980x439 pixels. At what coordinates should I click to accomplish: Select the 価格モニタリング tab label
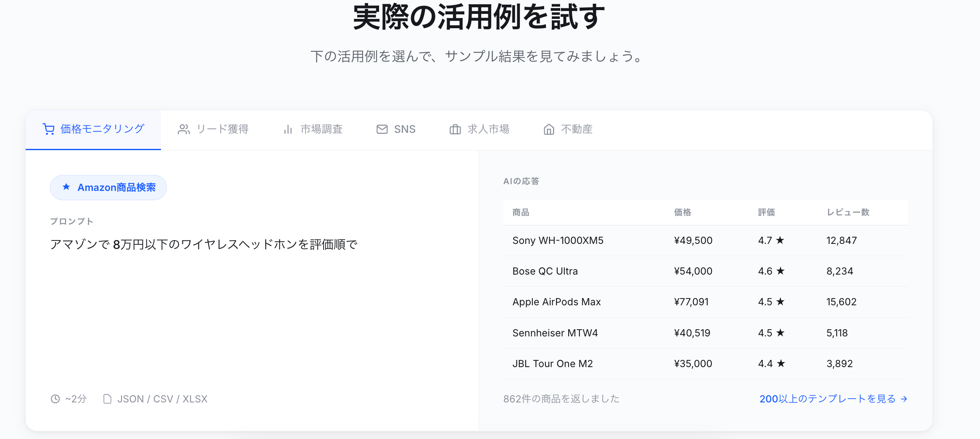(x=103, y=129)
